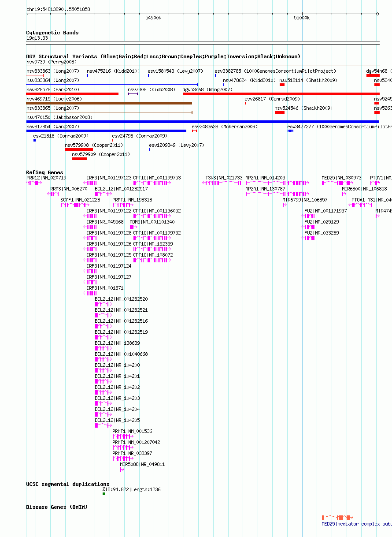
Task: Select purple inversion glyph nsv7308 (Kidd2008)
Action: click(133, 94)
